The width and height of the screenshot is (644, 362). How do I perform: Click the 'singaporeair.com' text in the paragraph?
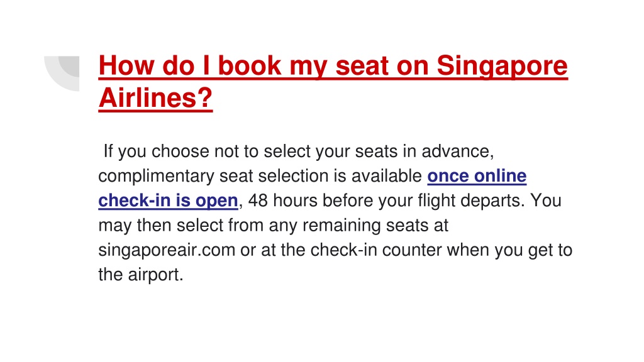(167, 250)
